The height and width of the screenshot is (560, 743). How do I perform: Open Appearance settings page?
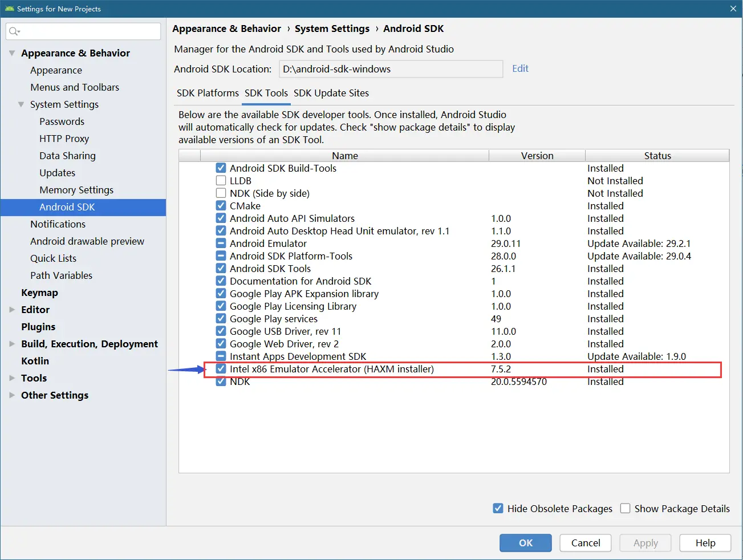coord(56,70)
